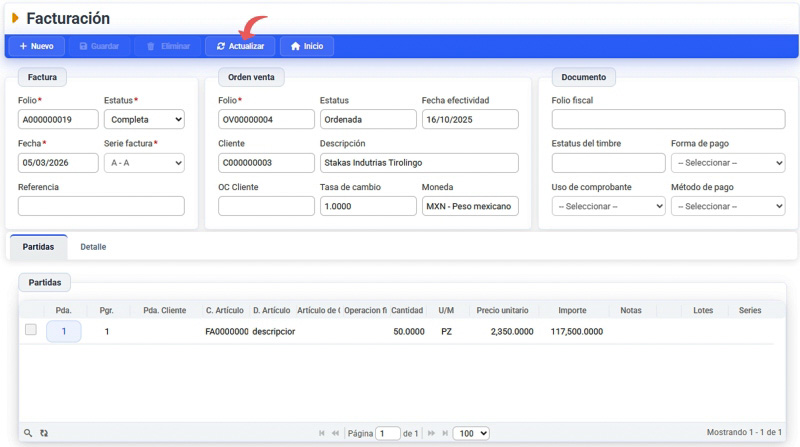Click the descripcior article description cell
Viewport: 800px width, 447px height.
[273, 331]
